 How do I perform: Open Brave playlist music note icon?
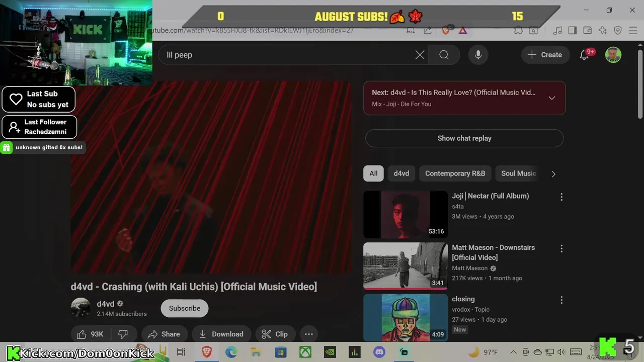557,30
